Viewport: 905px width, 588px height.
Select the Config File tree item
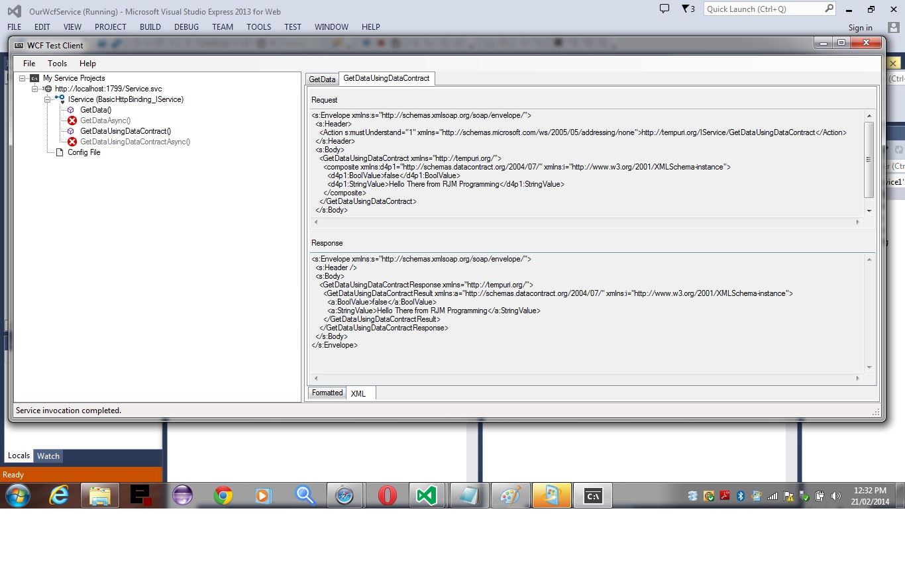(x=84, y=152)
